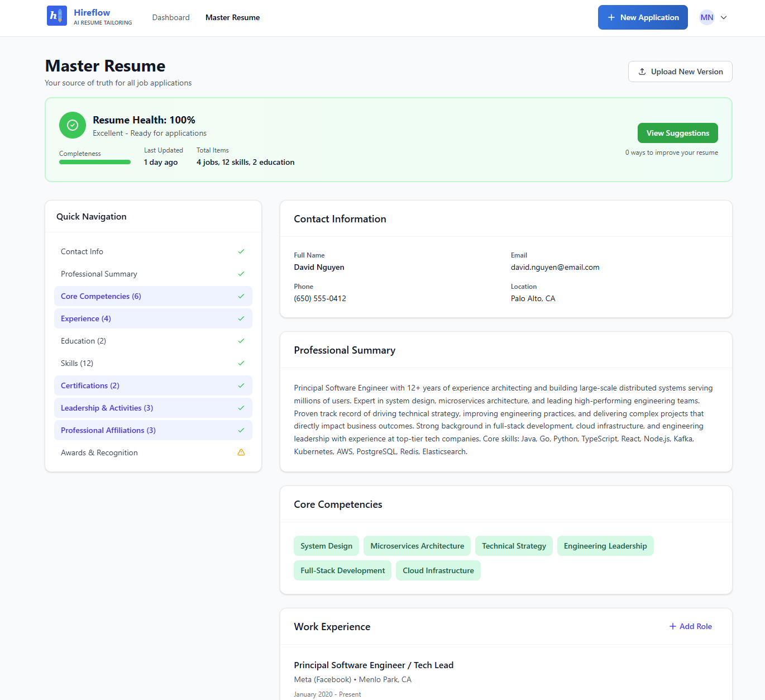Click Upload New Version button
This screenshot has width=765, height=700.
(680, 72)
